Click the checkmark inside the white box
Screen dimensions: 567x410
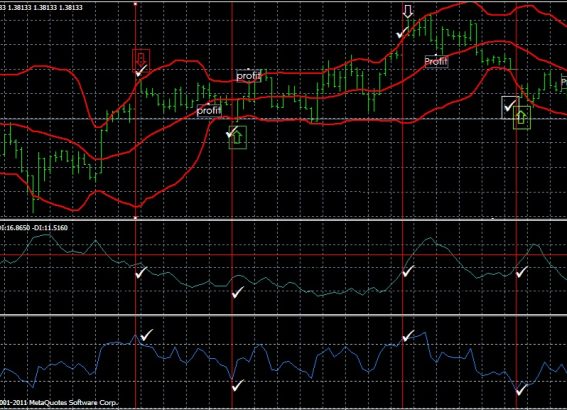[510, 106]
